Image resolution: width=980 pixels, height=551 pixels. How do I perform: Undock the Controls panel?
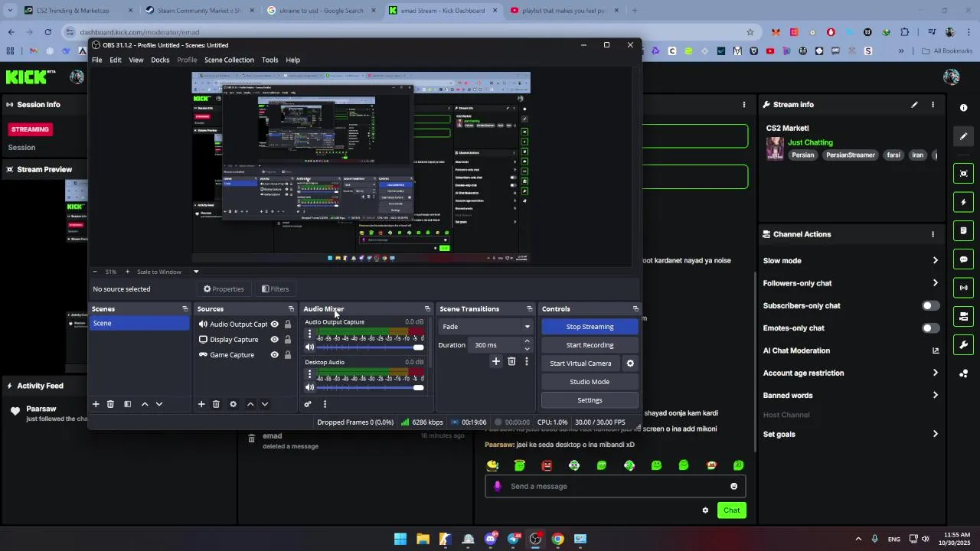tap(635, 309)
